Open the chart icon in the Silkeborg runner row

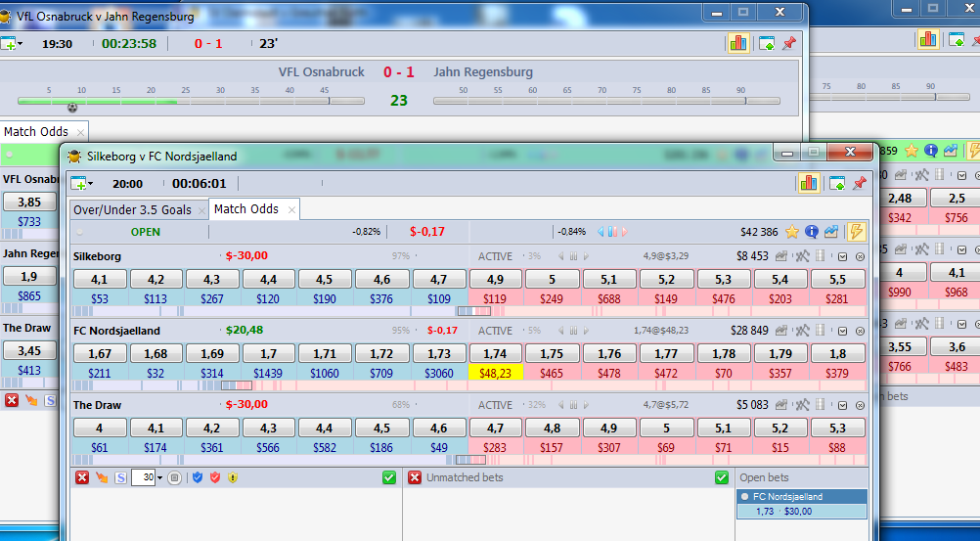pos(781,255)
